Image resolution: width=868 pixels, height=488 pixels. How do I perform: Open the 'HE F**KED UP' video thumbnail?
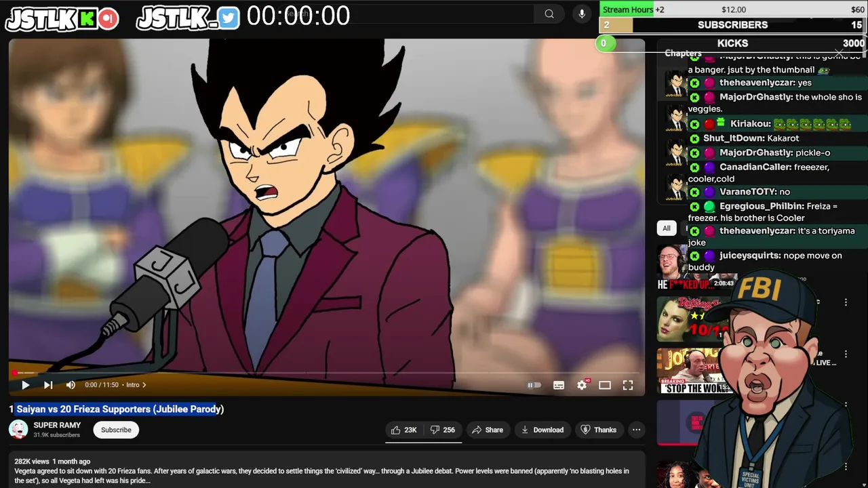click(695, 268)
